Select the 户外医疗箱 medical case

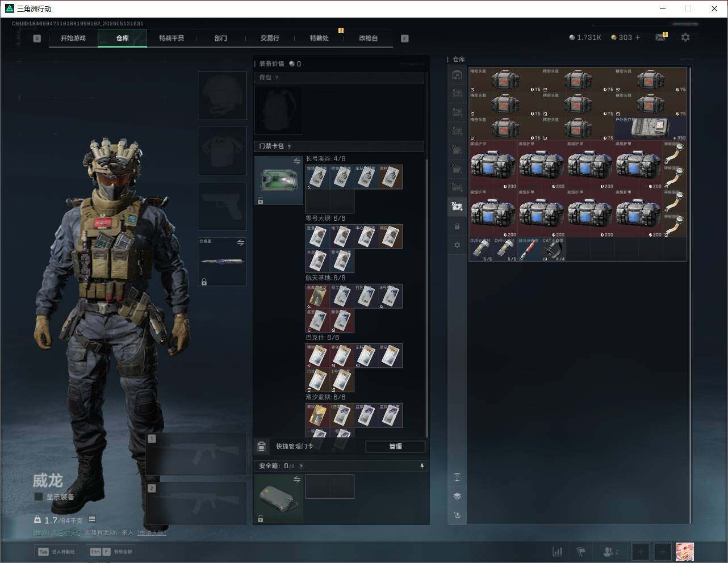coord(651,128)
